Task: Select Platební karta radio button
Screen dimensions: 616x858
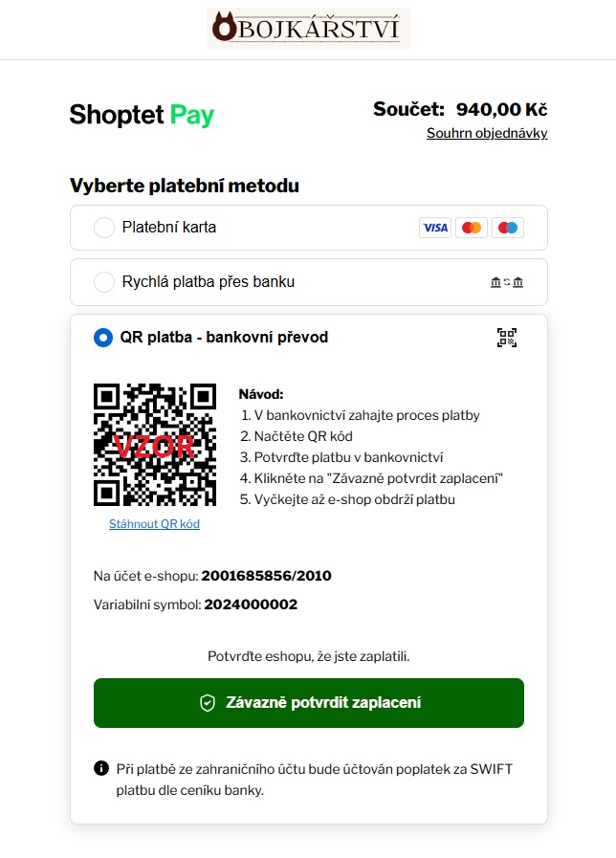Action: pyautogui.click(x=104, y=227)
